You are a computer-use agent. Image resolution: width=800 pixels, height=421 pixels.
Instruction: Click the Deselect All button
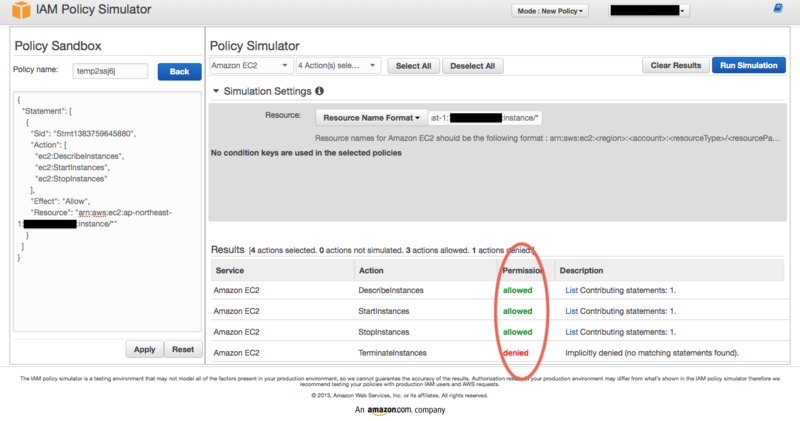click(x=472, y=66)
